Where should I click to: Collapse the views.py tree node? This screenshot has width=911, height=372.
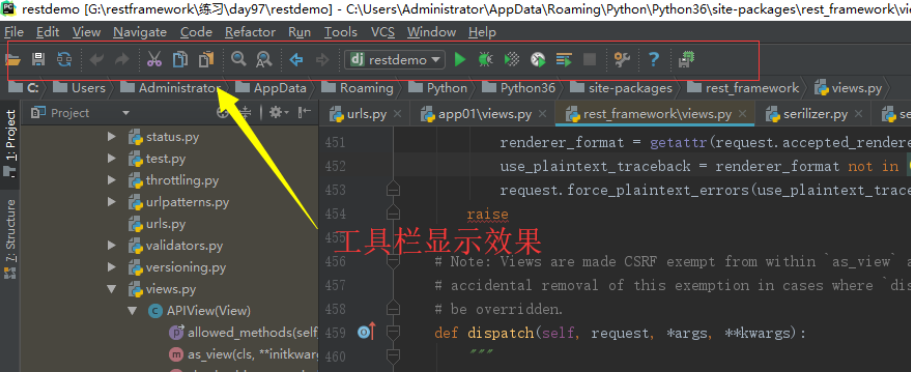[x=112, y=289]
